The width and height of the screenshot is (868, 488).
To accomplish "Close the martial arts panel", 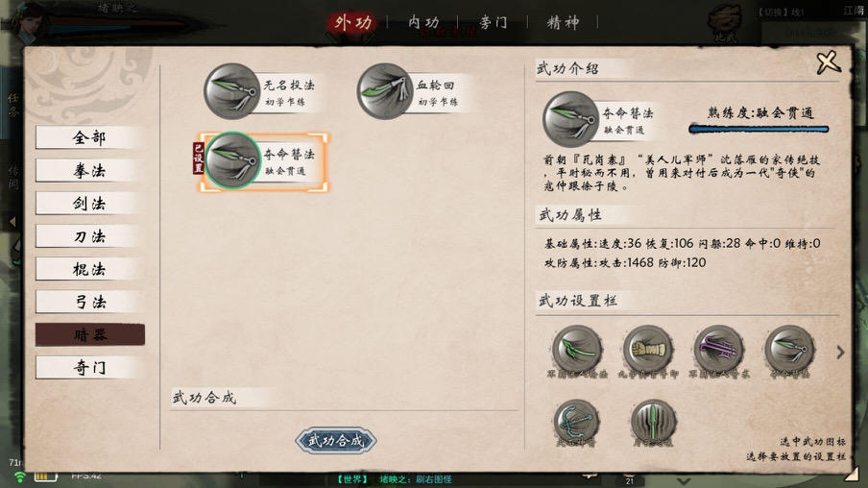I will click(x=829, y=62).
